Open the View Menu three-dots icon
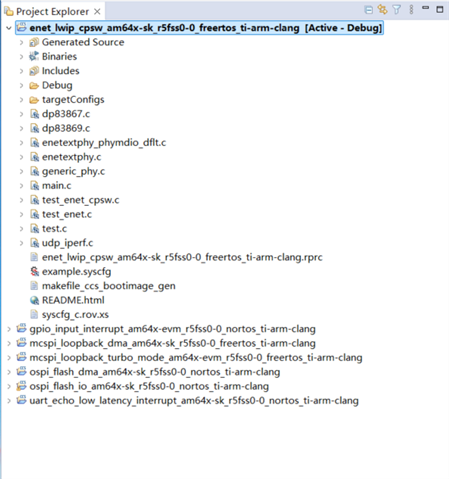 coord(411,10)
